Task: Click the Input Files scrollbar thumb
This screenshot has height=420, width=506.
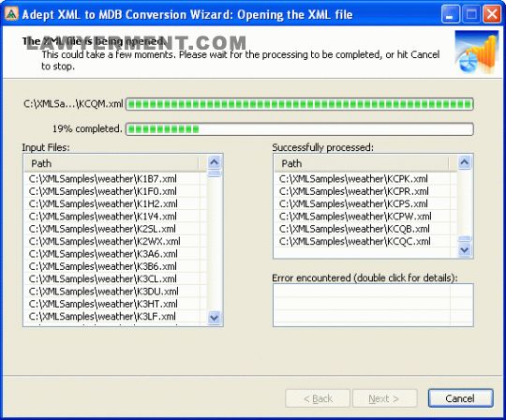Action: tap(215, 173)
